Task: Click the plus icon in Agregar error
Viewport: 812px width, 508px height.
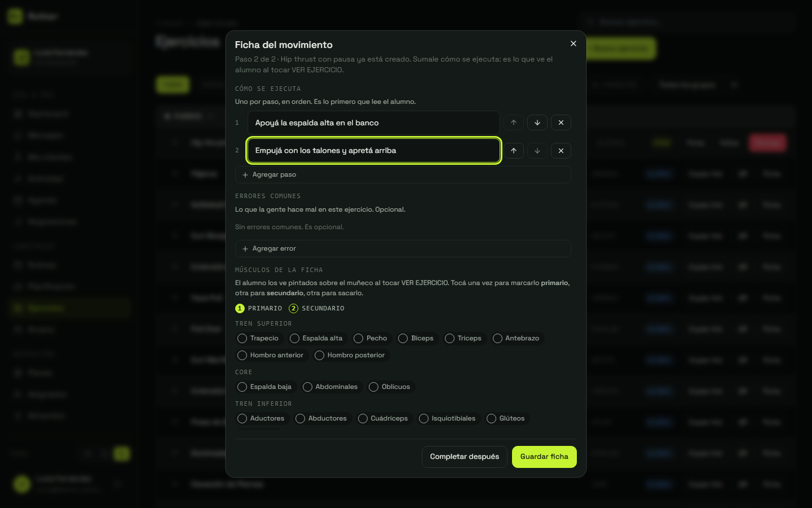Action: [245, 249]
